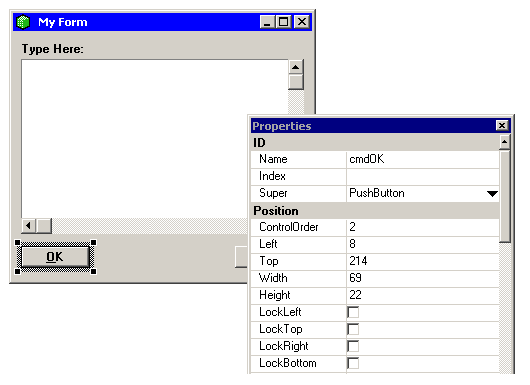Select the Name property label
The height and width of the screenshot is (385, 530).
[273, 159]
